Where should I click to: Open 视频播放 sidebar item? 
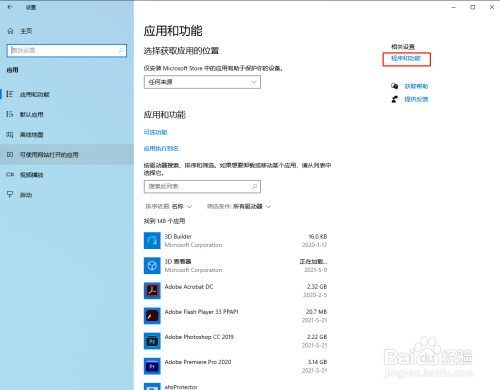[x=67, y=175]
